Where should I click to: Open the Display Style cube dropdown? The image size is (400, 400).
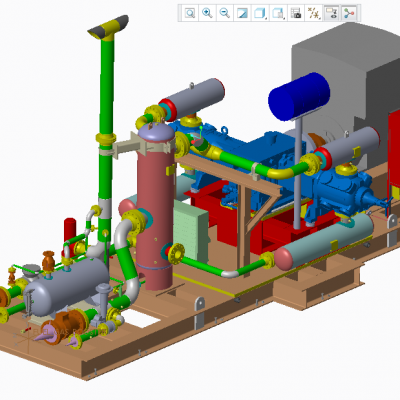(260, 13)
